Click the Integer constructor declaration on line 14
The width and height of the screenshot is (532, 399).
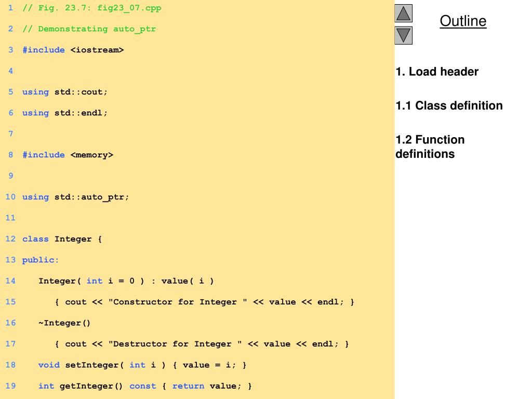[x=126, y=281]
